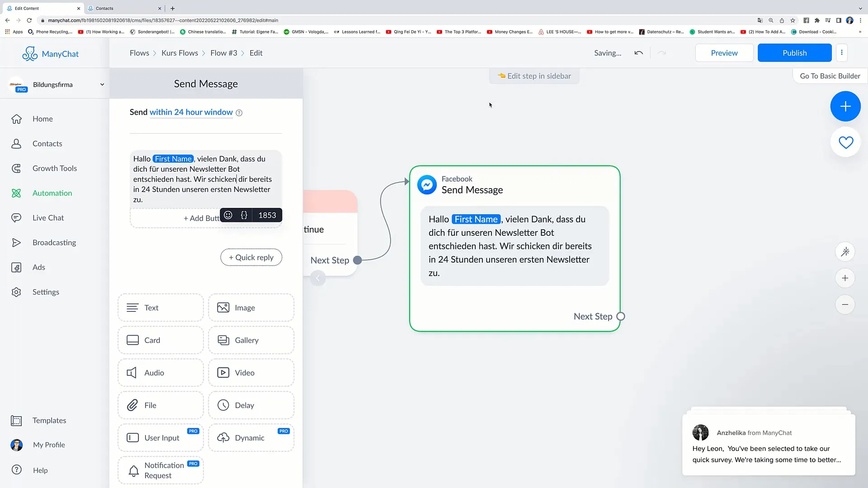The height and width of the screenshot is (488, 868).
Task: Click the Help question mark icon
Action: pyautogui.click(x=16, y=470)
